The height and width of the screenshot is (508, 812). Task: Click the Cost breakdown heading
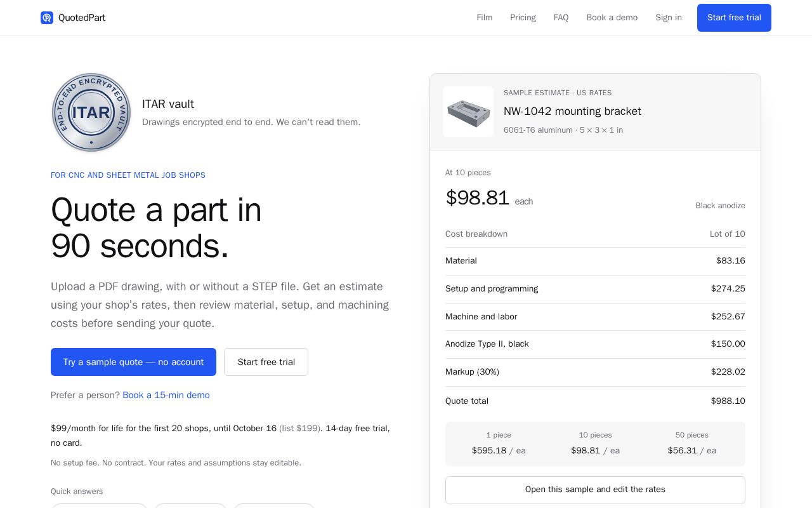[476, 234]
